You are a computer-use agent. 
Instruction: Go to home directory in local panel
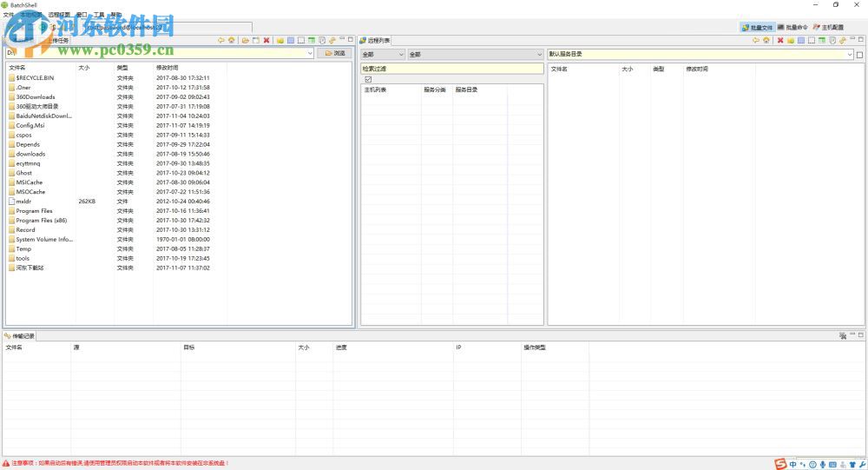[x=232, y=41]
